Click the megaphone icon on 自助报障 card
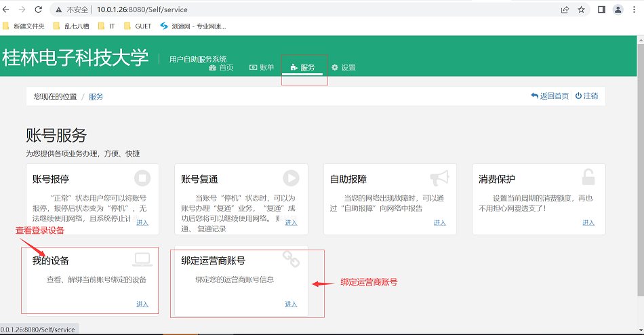The image size is (644, 335). tap(439, 178)
